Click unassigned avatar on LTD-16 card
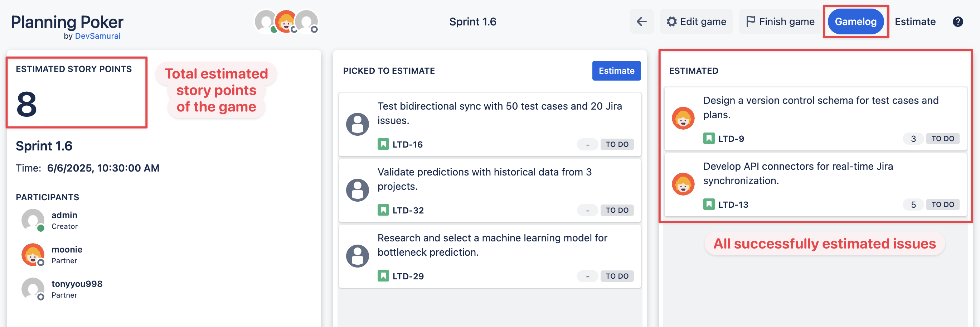 tap(357, 124)
